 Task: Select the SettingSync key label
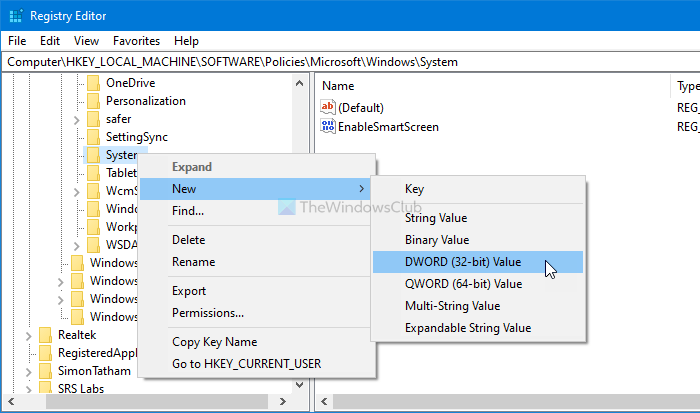click(x=137, y=137)
